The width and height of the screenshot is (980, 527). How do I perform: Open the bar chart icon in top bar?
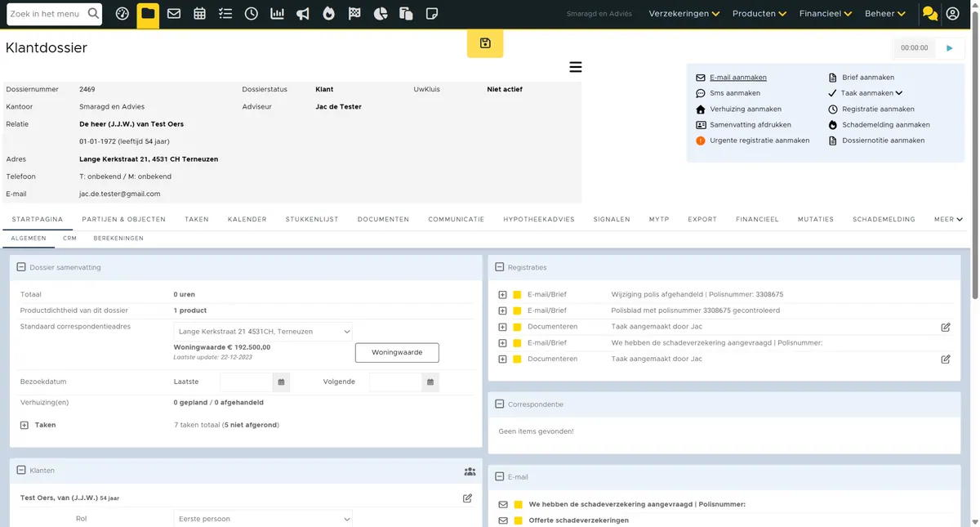277,14
